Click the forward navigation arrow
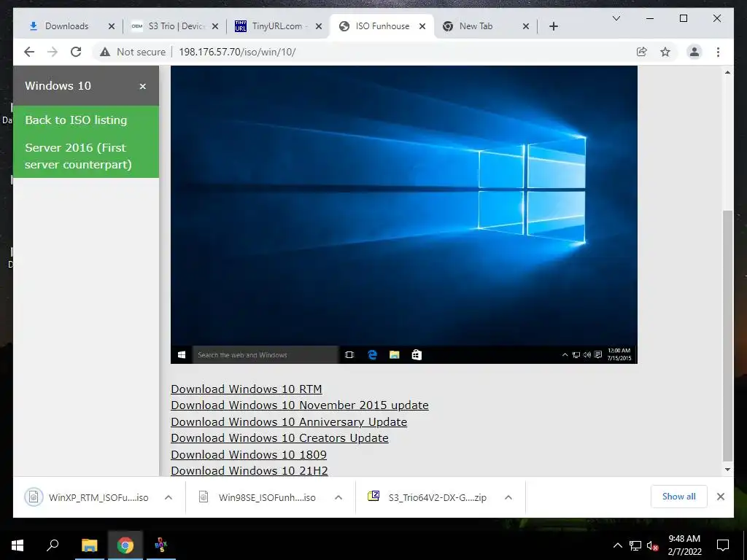Screen dimensions: 747x560 point(53,52)
